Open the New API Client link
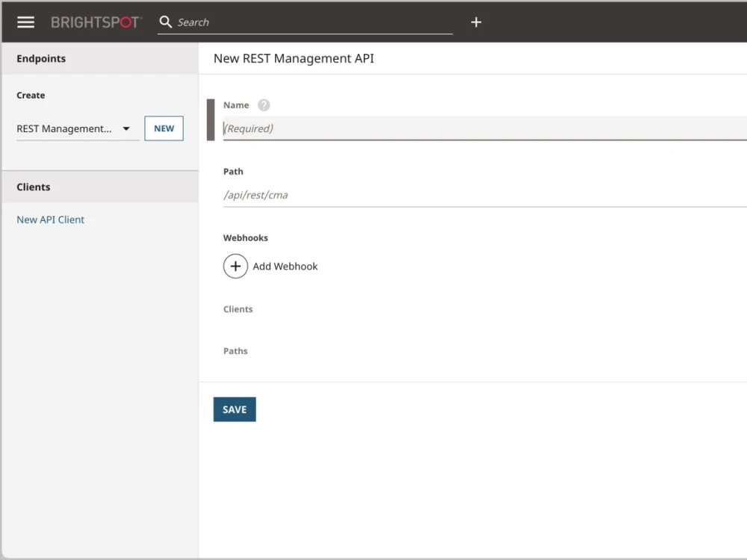 click(50, 220)
